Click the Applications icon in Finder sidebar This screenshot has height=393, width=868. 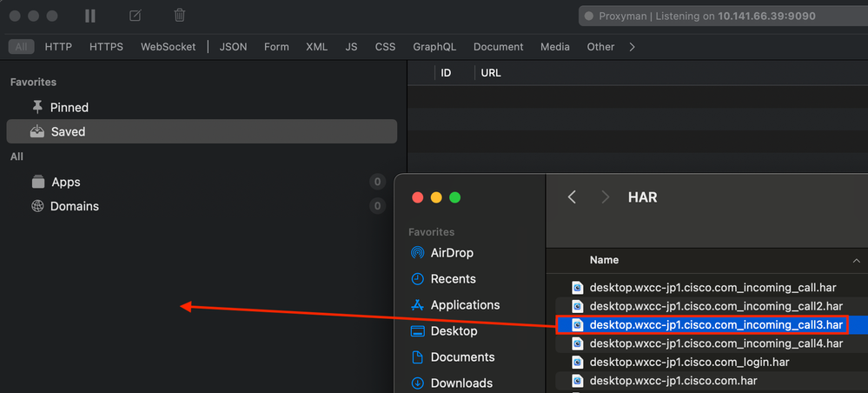tap(417, 305)
